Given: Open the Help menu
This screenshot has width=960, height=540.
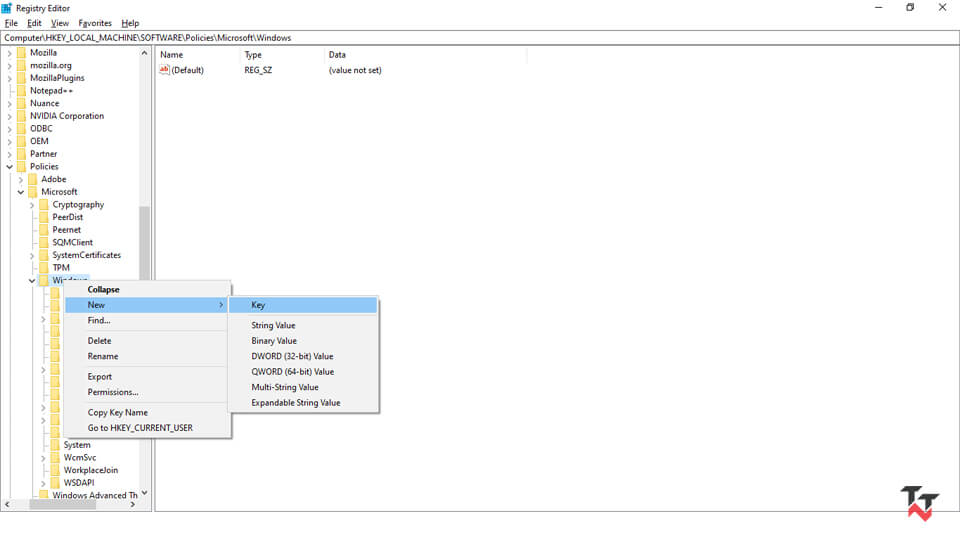Looking at the screenshot, I should [130, 23].
